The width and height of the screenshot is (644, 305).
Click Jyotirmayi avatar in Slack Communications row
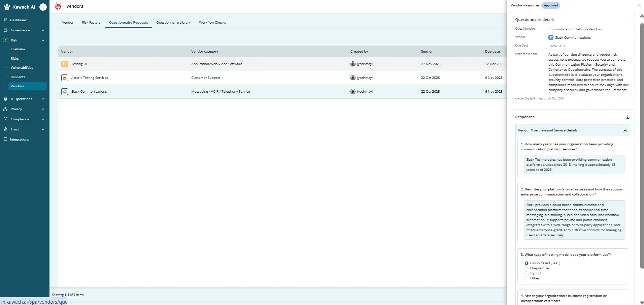click(353, 92)
